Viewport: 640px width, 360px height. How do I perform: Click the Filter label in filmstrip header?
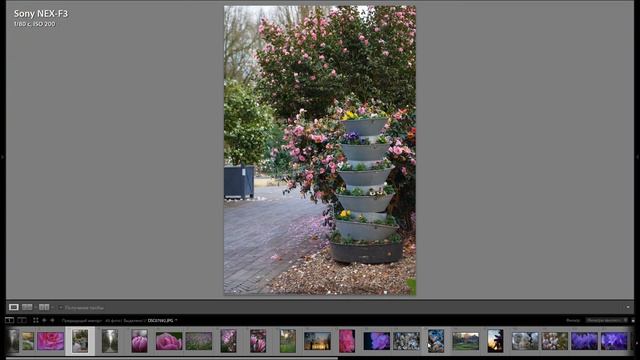573,320
